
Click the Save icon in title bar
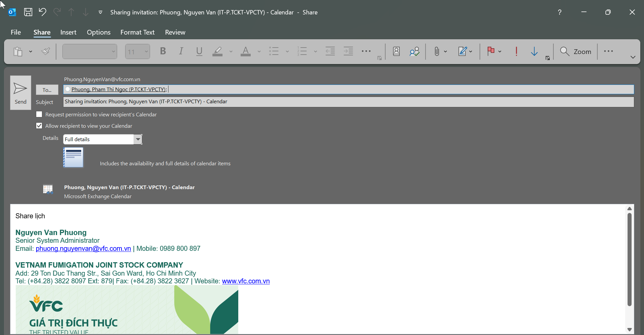pos(28,12)
